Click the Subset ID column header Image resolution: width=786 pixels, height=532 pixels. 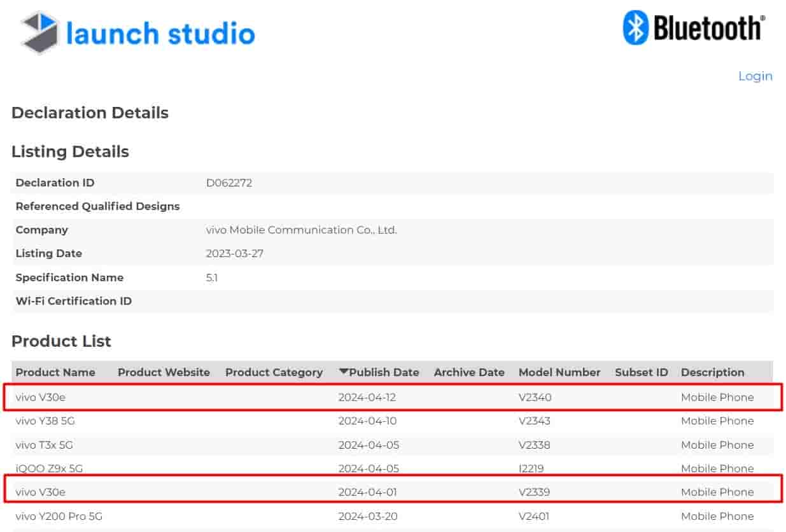click(x=641, y=372)
